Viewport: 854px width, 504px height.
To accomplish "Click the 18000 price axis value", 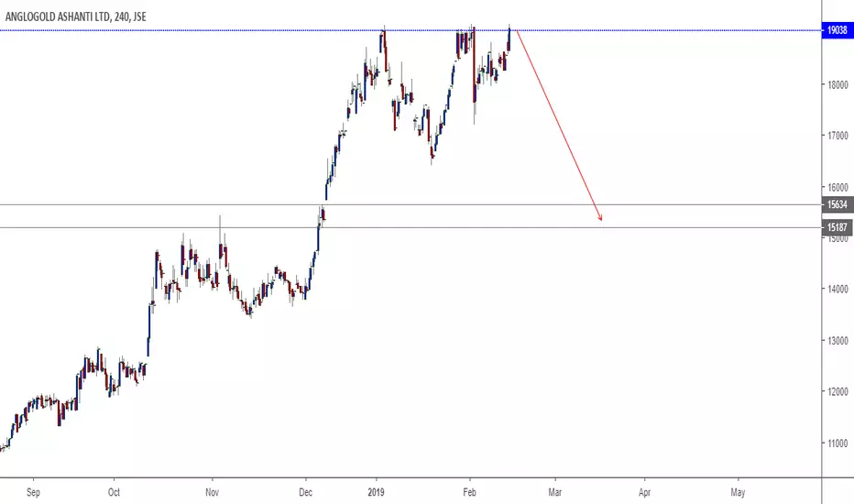I will (838, 85).
